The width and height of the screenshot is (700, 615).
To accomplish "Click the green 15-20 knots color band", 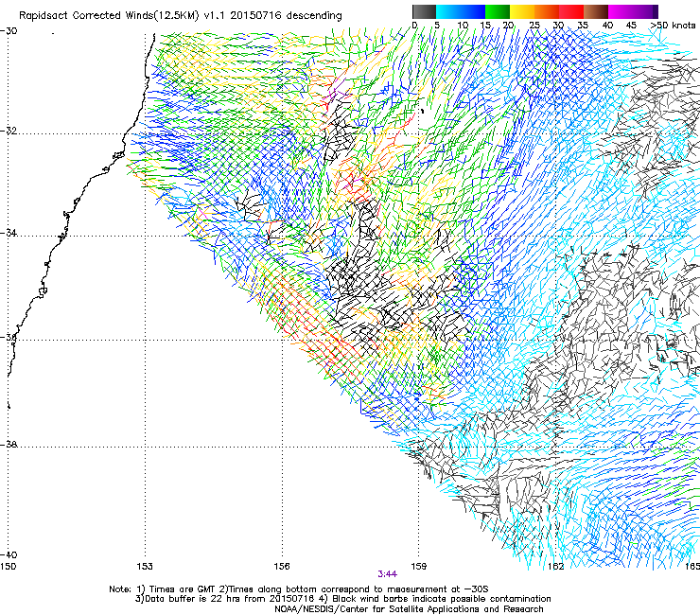I will [498, 11].
